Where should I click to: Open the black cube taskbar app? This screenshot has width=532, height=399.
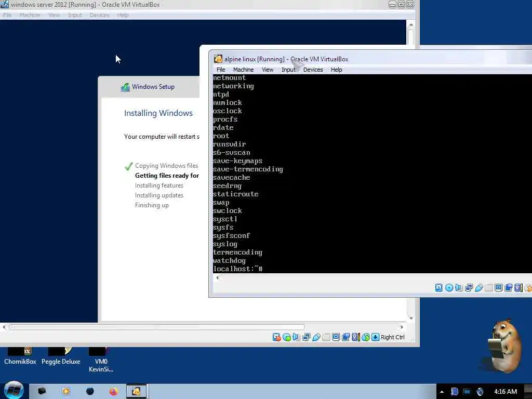pyautogui.click(x=42, y=392)
